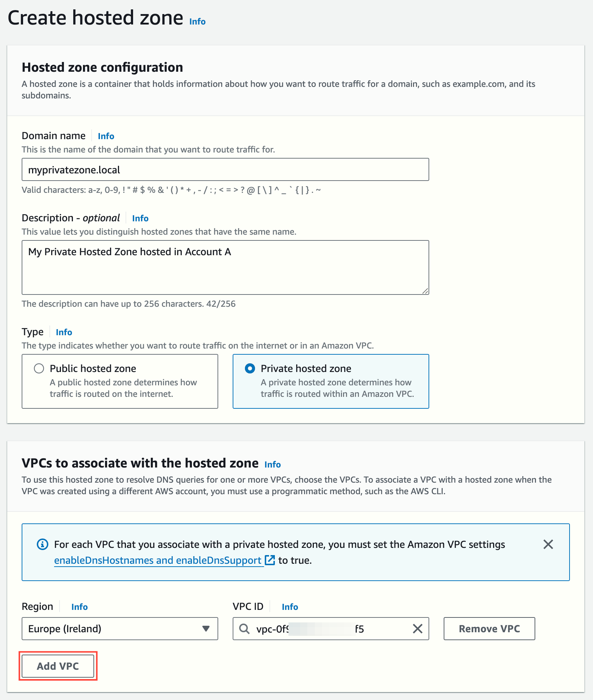The image size is (593, 700).
Task: Clear the VPC ID using the X icon
Action: (x=417, y=629)
